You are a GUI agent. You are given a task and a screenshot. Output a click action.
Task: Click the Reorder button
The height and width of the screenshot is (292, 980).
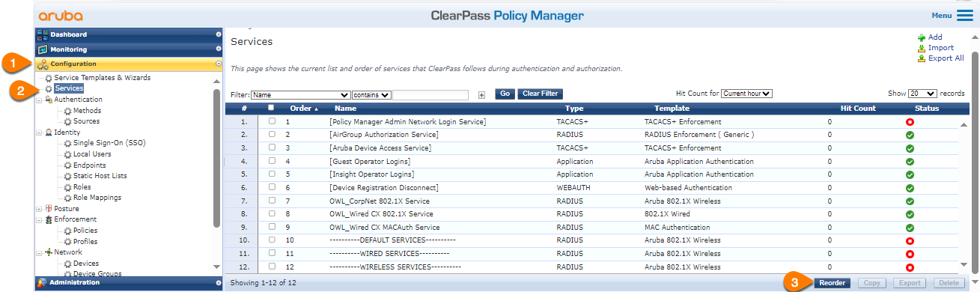(x=832, y=283)
